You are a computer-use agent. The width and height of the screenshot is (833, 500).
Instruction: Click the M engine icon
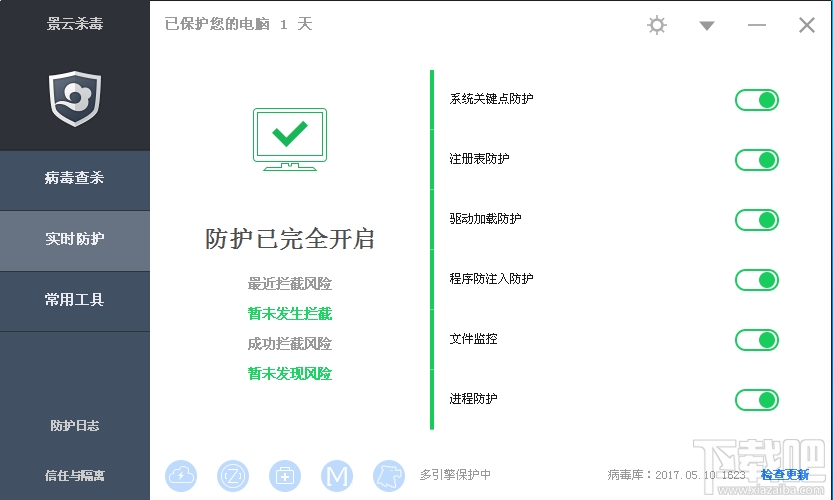click(337, 476)
